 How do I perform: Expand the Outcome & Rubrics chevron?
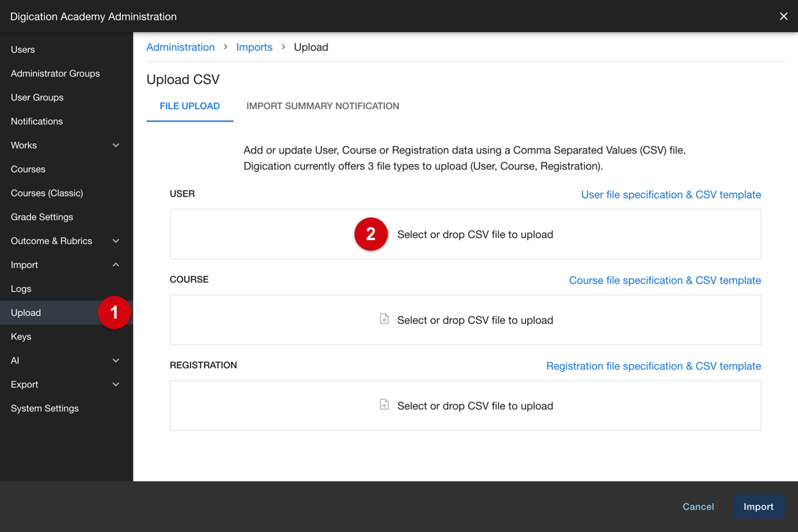[116, 241]
